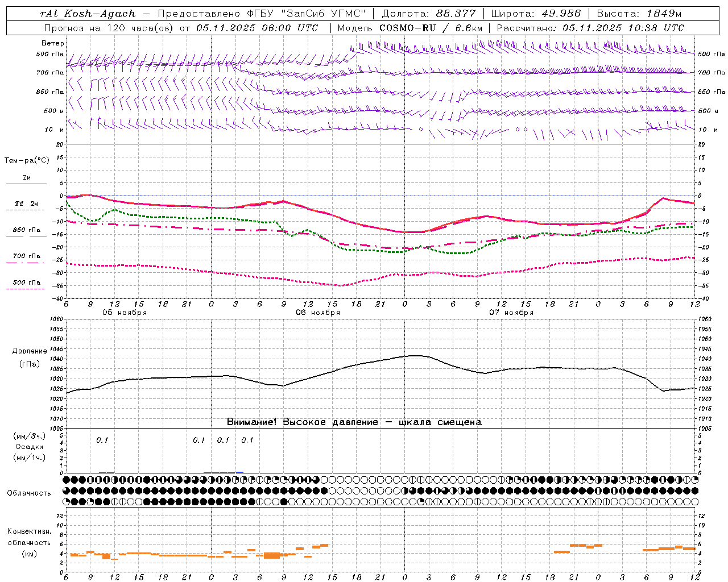This screenshot has width=728, height=582.
Task: Click the elevation value Высота: 1849м
Action: tap(638, 14)
